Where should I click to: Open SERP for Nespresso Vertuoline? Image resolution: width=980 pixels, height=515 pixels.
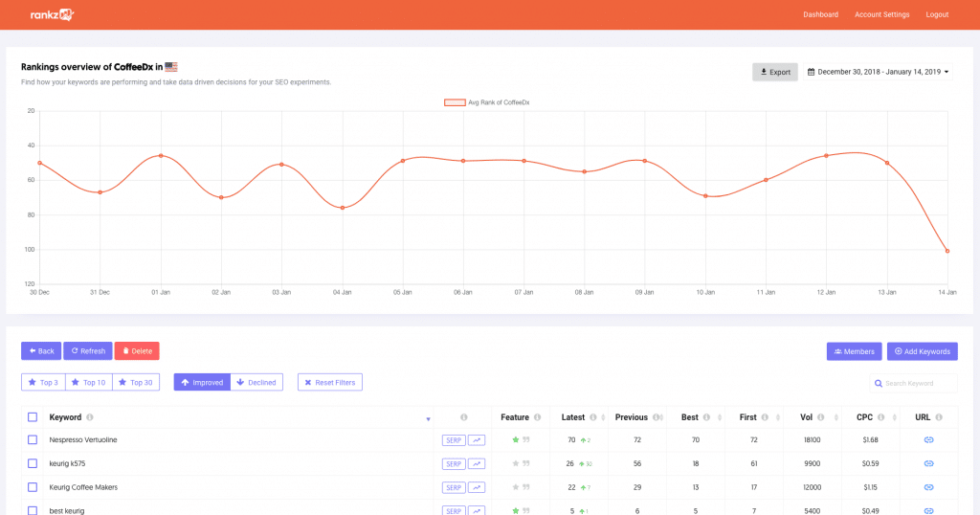pos(454,440)
